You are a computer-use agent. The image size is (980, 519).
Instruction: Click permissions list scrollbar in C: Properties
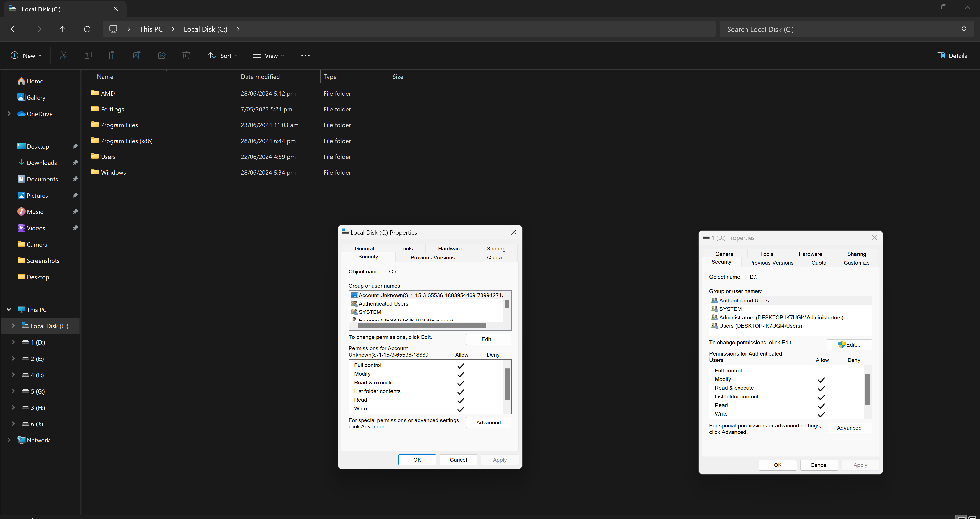[507, 384]
